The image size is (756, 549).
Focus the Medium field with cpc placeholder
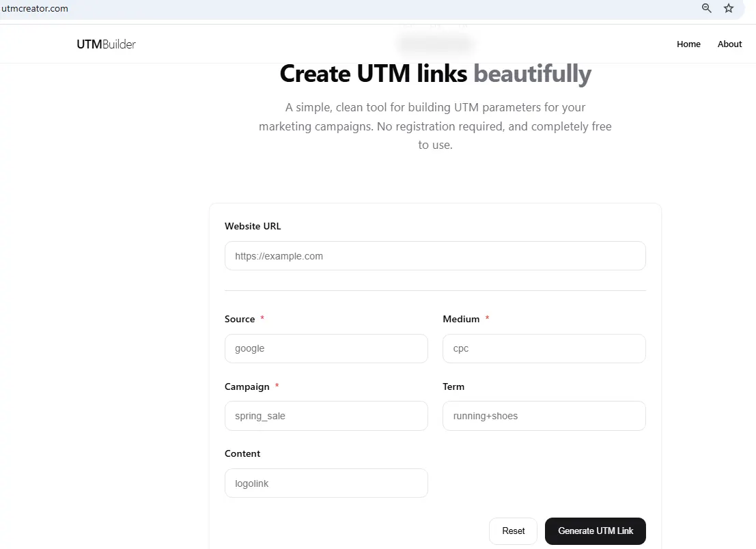click(544, 348)
